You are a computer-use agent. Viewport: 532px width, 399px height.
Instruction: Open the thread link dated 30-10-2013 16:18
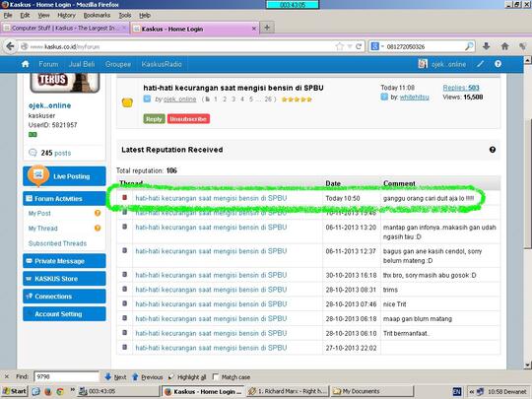pyautogui.click(x=211, y=275)
